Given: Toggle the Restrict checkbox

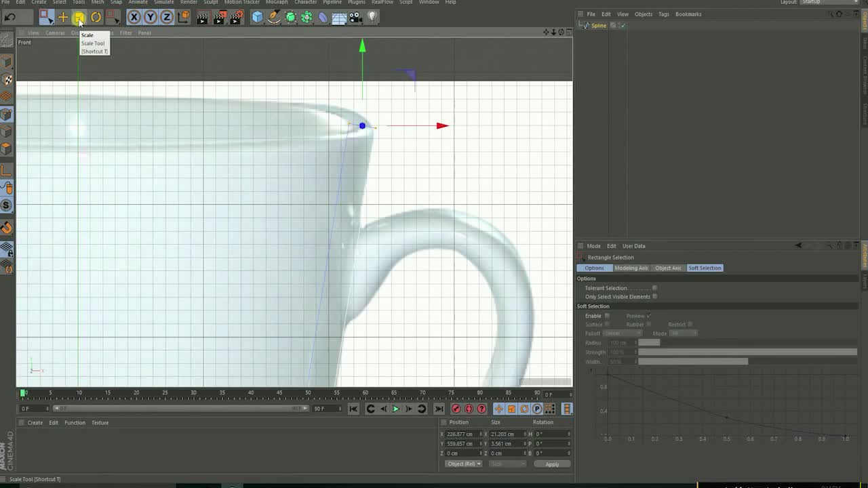Looking at the screenshot, I should click(x=690, y=324).
